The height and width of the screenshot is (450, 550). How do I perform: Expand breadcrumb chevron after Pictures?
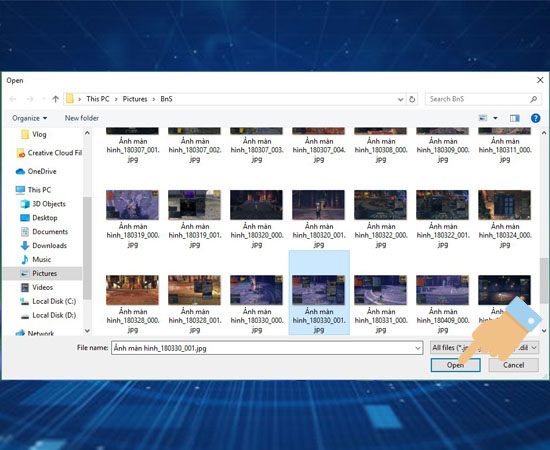coord(154,99)
